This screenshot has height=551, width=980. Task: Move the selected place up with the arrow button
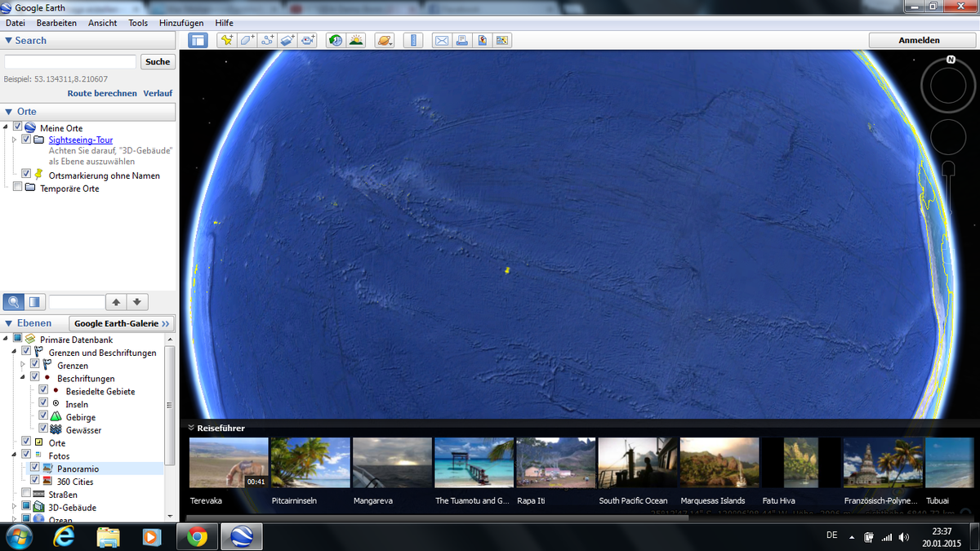116,302
